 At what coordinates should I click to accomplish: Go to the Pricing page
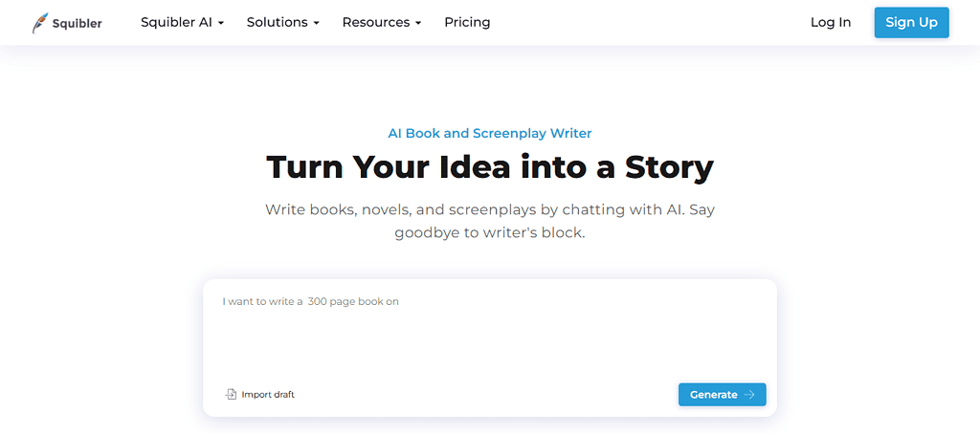[467, 22]
